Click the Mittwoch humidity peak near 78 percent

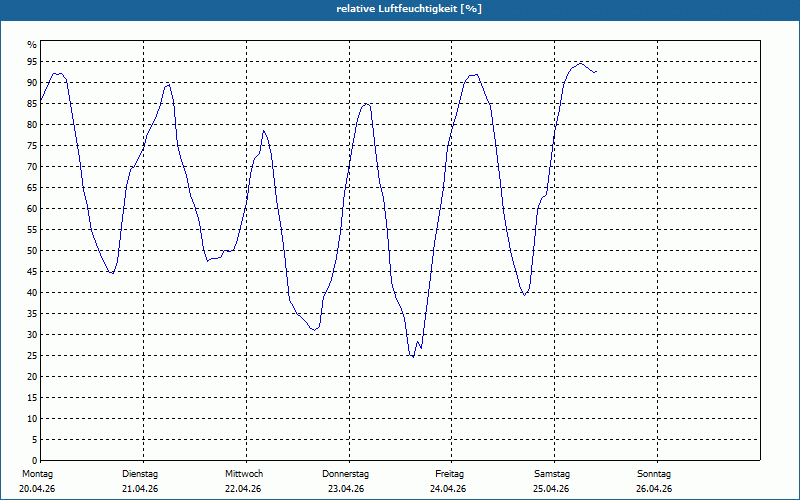point(264,131)
